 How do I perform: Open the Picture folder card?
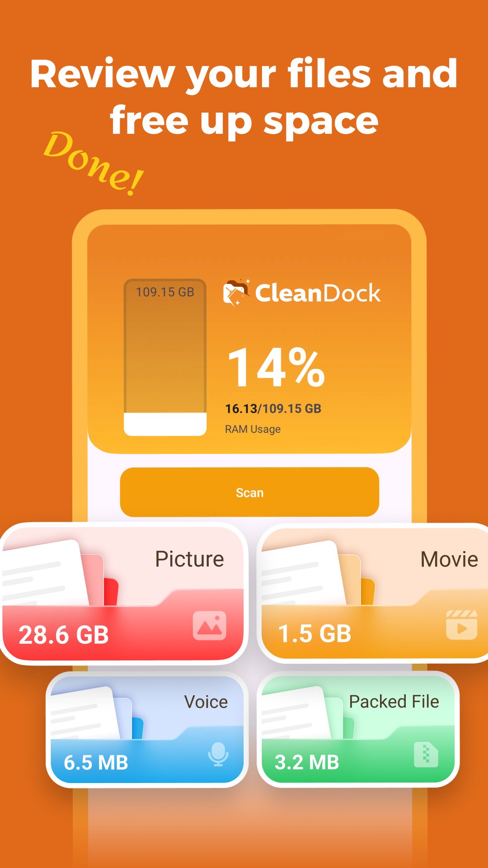[123, 594]
